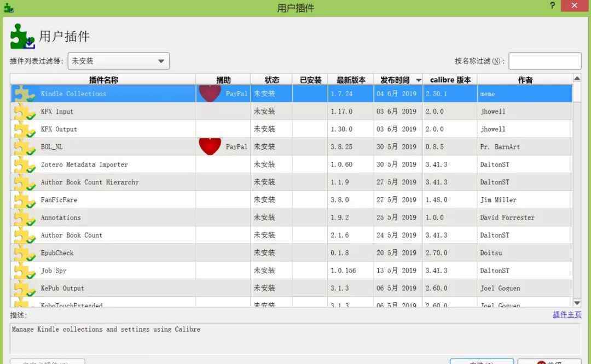Click the description text box about Kindle collections
This screenshot has height=364, width=591.
[295, 338]
